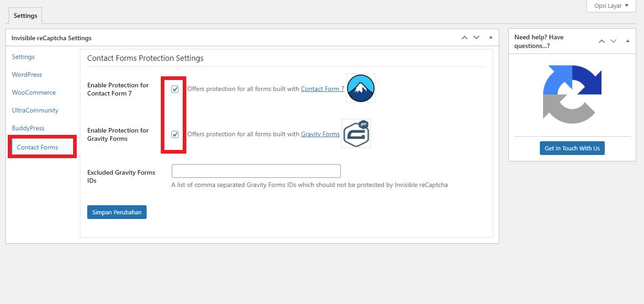Click the reCaptcha logo image
644x304 pixels.
click(x=572, y=95)
